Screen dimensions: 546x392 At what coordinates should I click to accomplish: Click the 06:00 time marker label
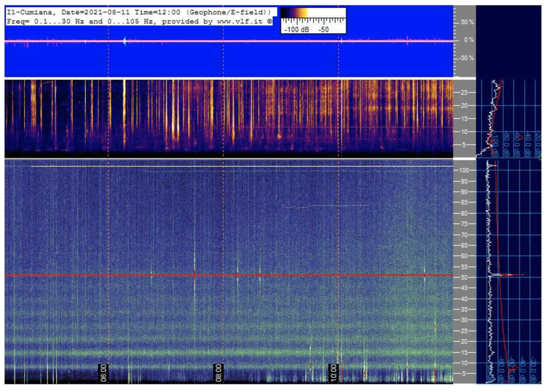pos(103,373)
